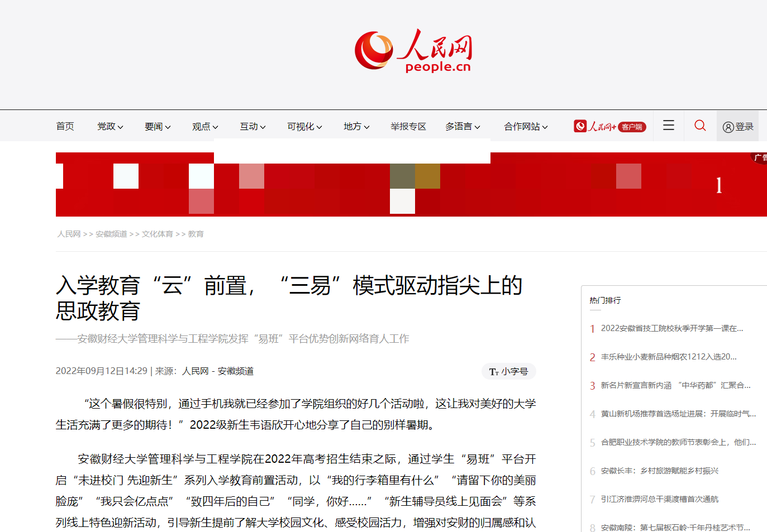Open the 人民网+ 客户端 app link
767x532 pixels.
[609, 127]
